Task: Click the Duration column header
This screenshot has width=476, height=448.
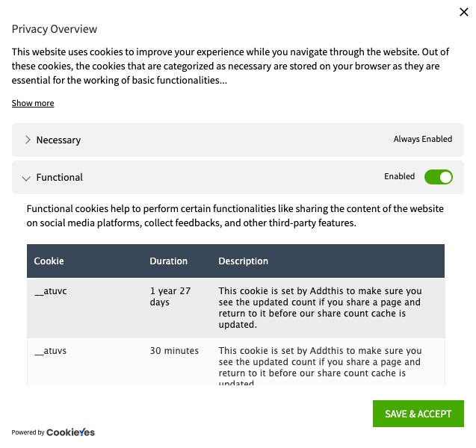Action: pos(168,261)
